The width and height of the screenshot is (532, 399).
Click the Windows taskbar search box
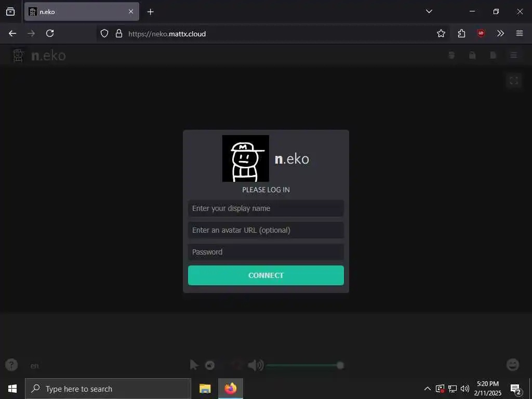(x=108, y=389)
